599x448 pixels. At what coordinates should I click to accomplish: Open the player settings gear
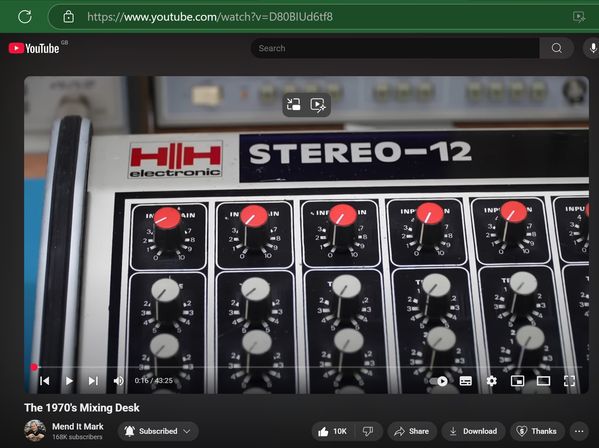[x=492, y=381]
